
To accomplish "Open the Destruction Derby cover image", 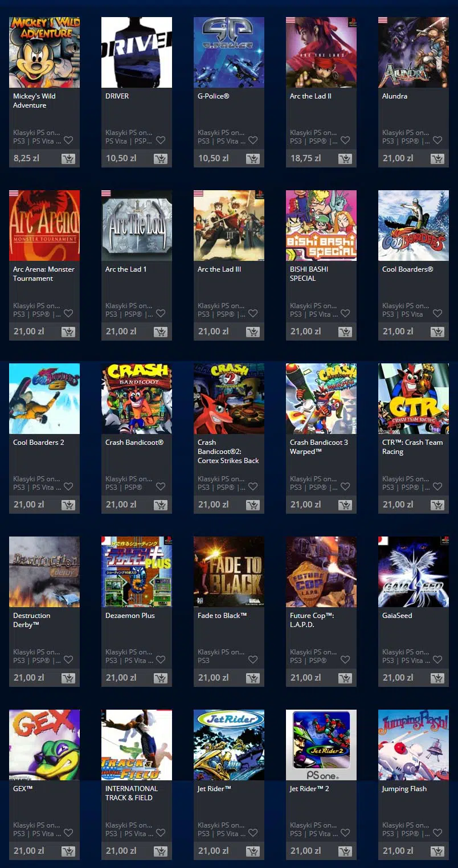I will [44, 572].
